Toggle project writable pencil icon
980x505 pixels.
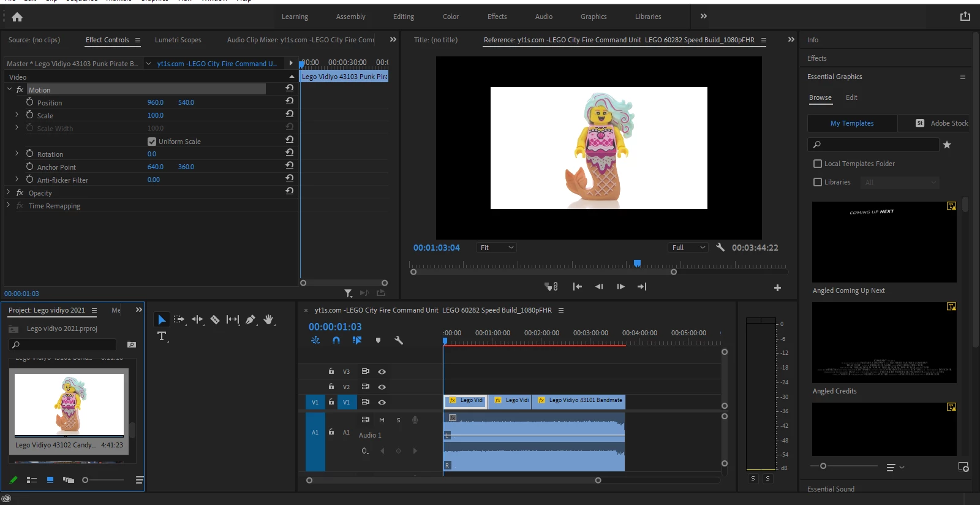pos(13,480)
